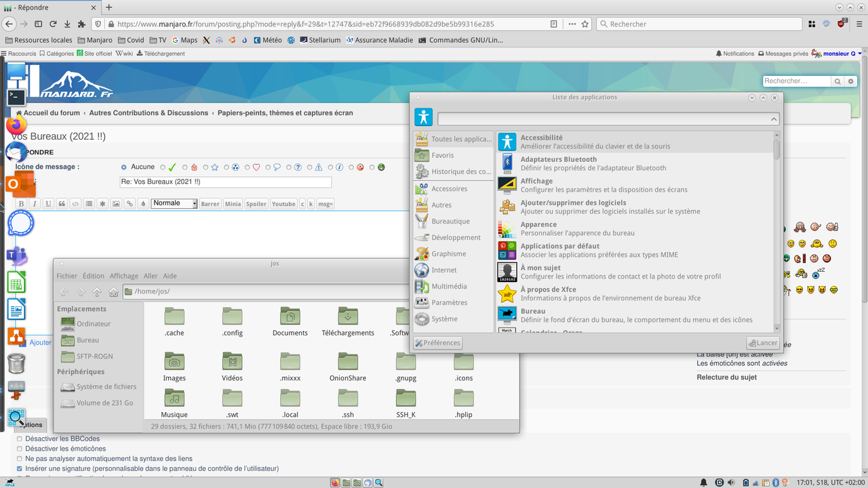Open Bureau settings entry
This screenshot has height=488, width=868.
[636, 315]
